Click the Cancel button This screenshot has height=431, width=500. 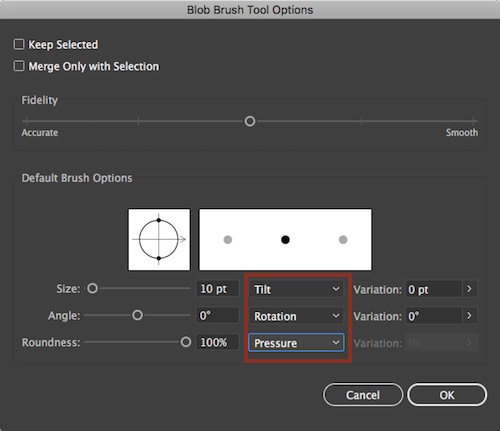(x=363, y=395)
